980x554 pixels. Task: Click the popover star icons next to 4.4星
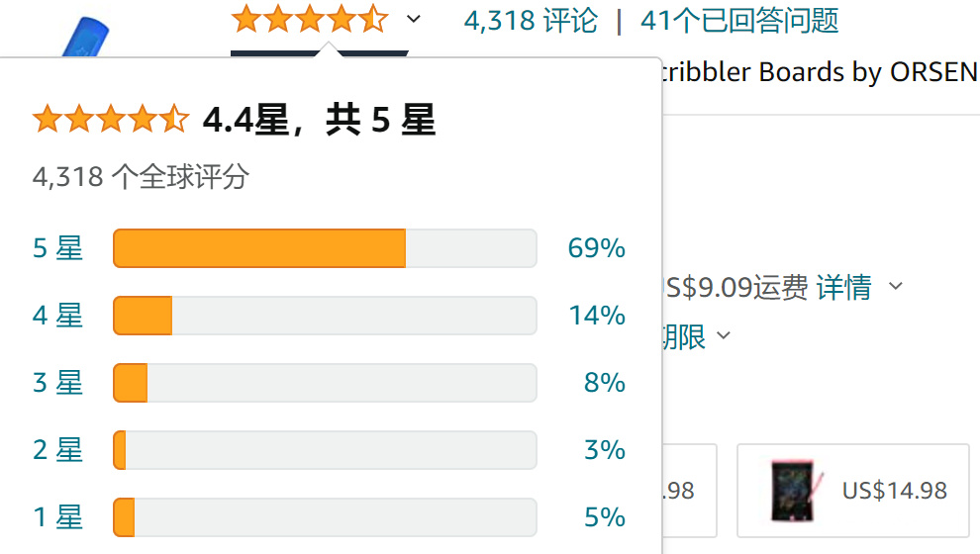pos(111,119)
